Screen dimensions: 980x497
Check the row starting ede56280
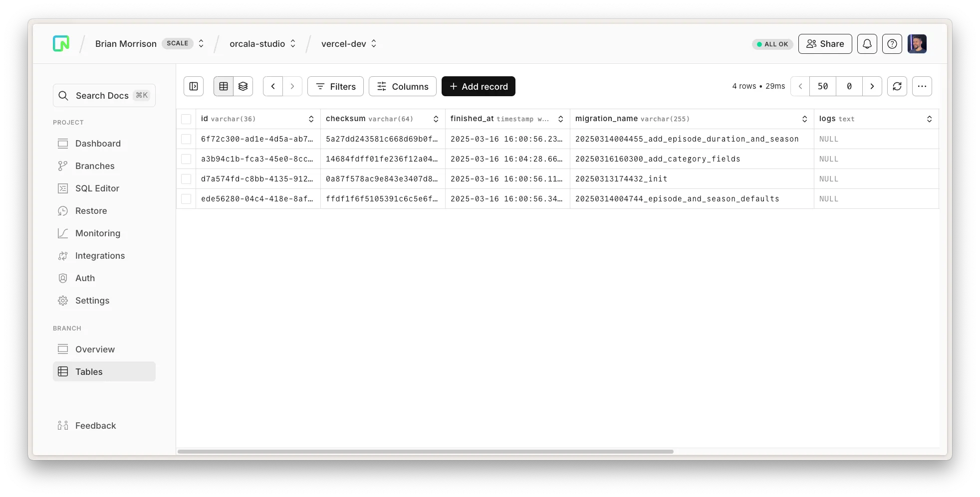186,199
